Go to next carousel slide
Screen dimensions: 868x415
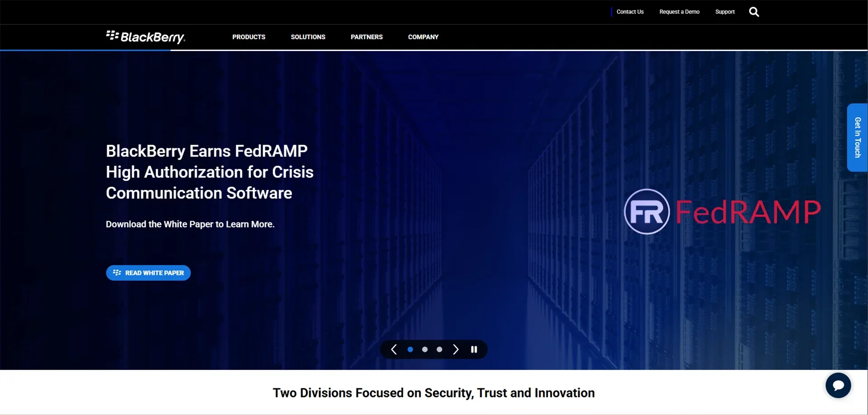pos(456,349)
